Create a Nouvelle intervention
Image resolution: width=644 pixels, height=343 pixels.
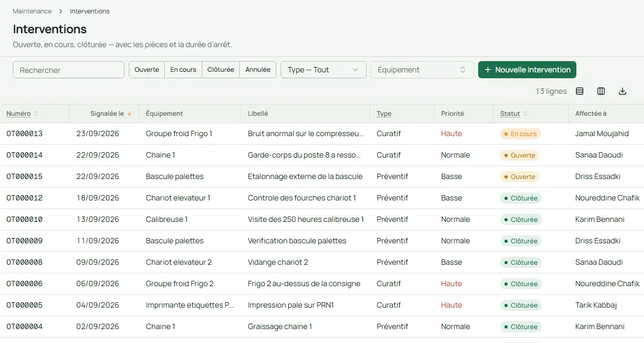pyautogui.click(x=527, y=70)
